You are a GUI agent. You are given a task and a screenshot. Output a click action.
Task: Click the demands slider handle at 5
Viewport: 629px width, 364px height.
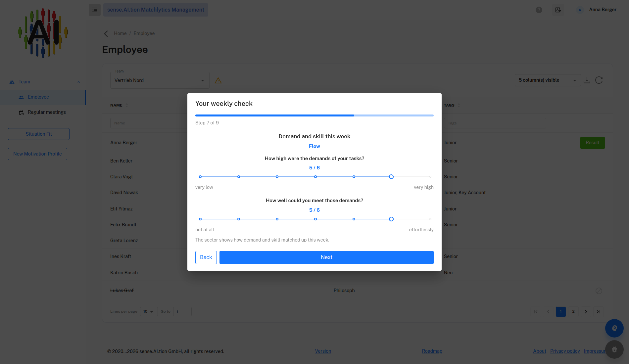pyautogui.click(x=391, y=177)
